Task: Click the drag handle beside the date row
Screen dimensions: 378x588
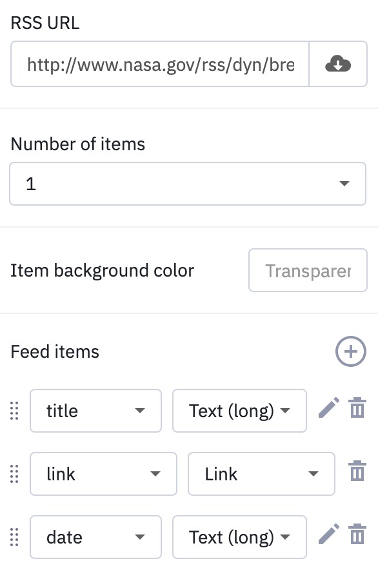Action: pyautogui.click(x=14, y=537)
